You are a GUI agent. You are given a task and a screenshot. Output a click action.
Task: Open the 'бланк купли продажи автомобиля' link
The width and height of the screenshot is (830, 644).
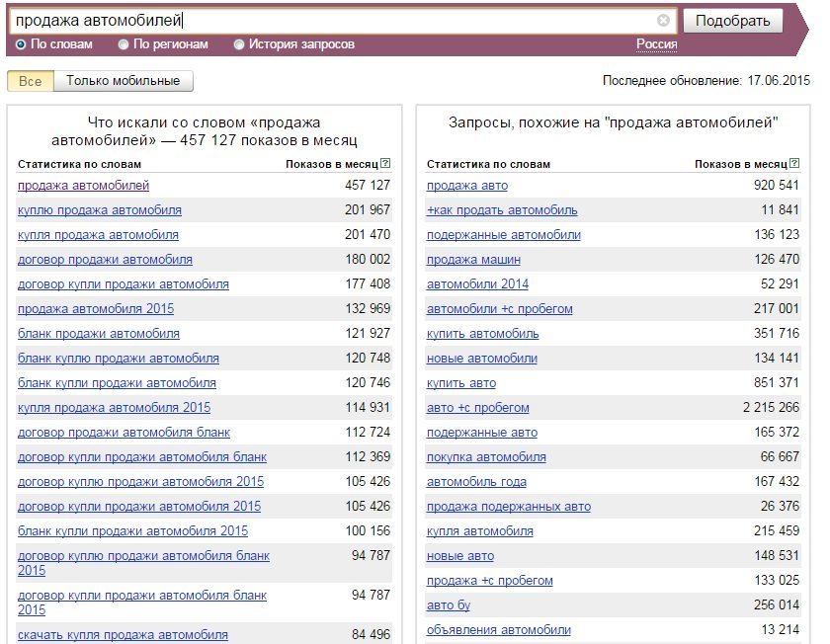click(117, 382)
